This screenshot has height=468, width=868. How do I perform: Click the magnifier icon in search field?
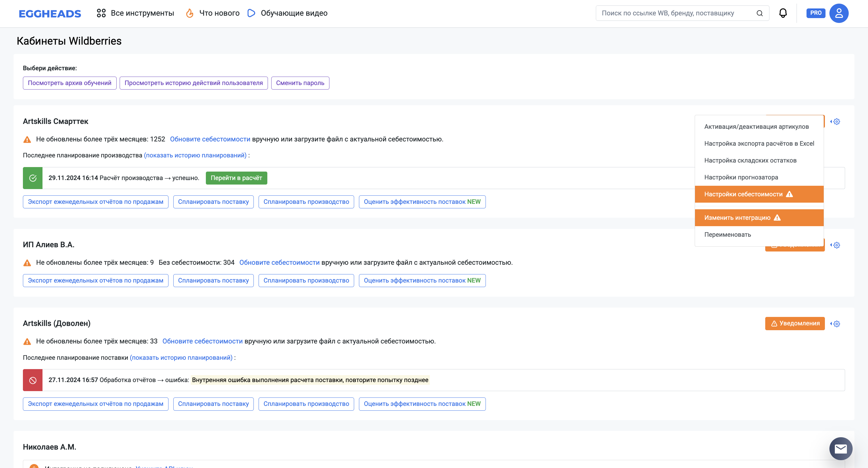click(759, 13)
